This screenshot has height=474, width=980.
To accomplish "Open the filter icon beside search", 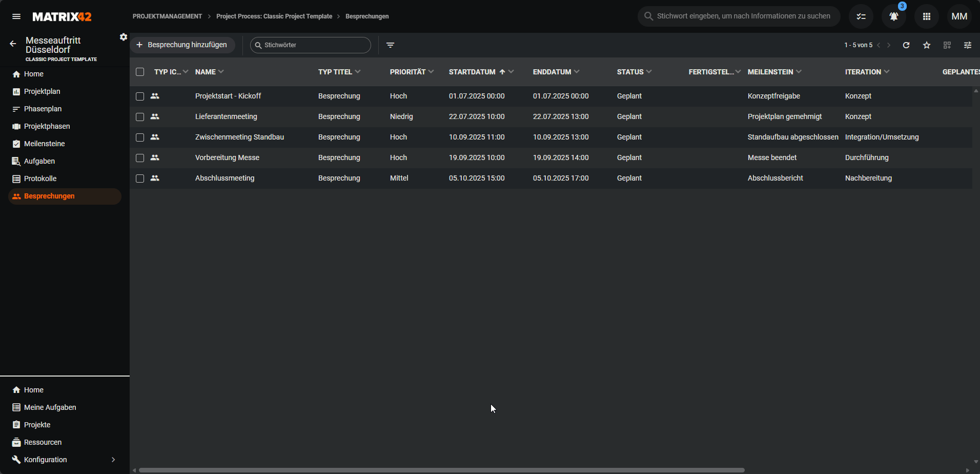I will pos(390,45).
